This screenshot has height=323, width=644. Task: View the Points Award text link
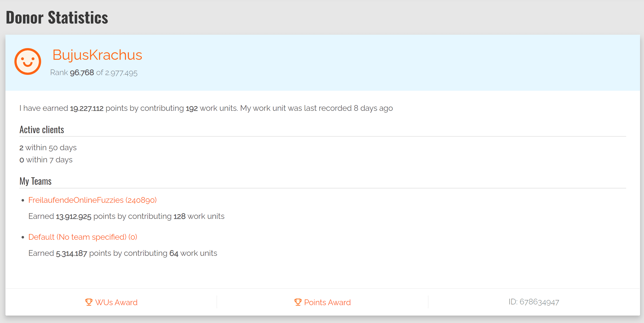click(x=327, y=302)
